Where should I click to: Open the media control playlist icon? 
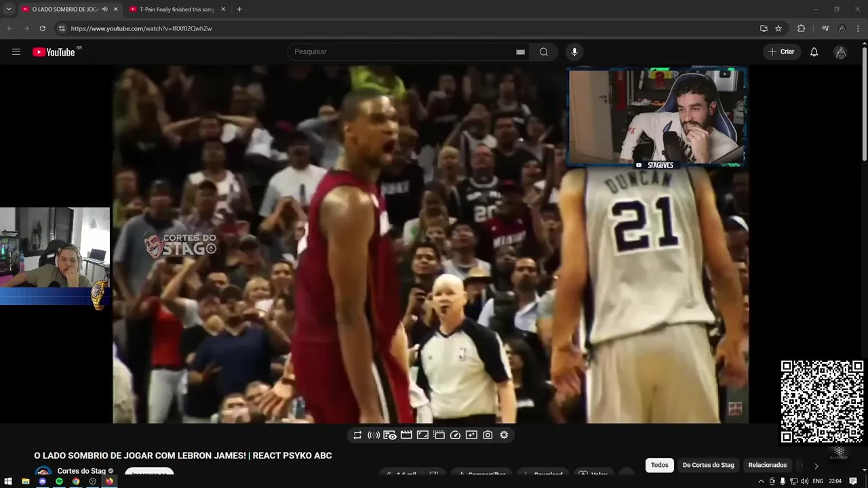(825, 28)
